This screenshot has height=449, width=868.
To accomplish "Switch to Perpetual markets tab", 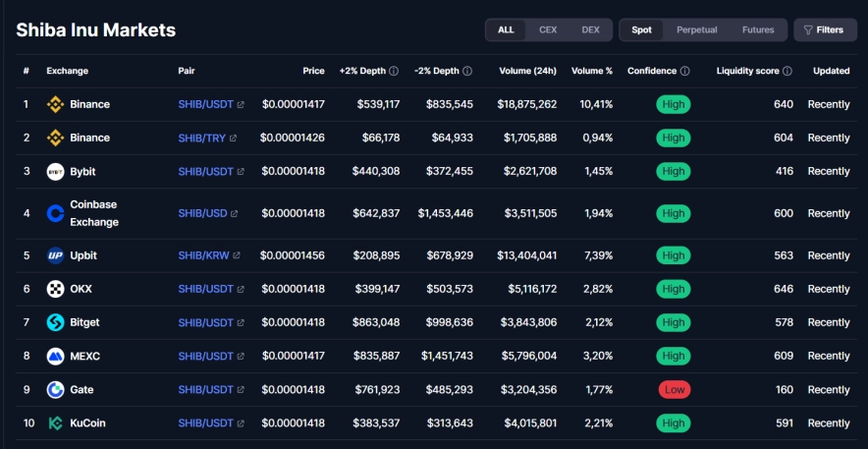I will coord(695,29).
